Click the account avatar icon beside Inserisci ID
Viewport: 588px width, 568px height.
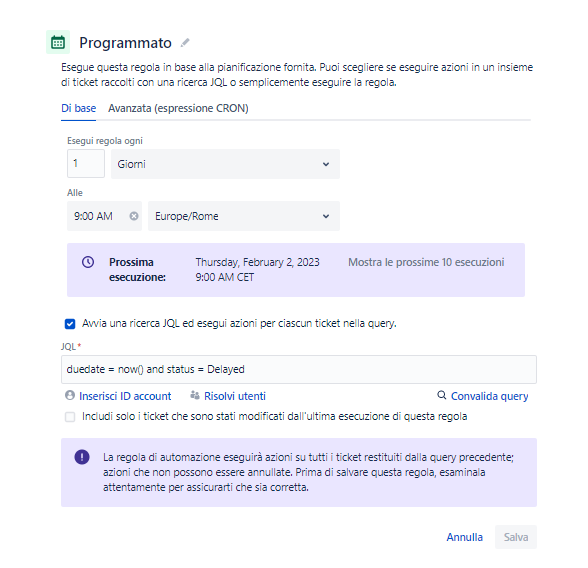click(70, 395)
